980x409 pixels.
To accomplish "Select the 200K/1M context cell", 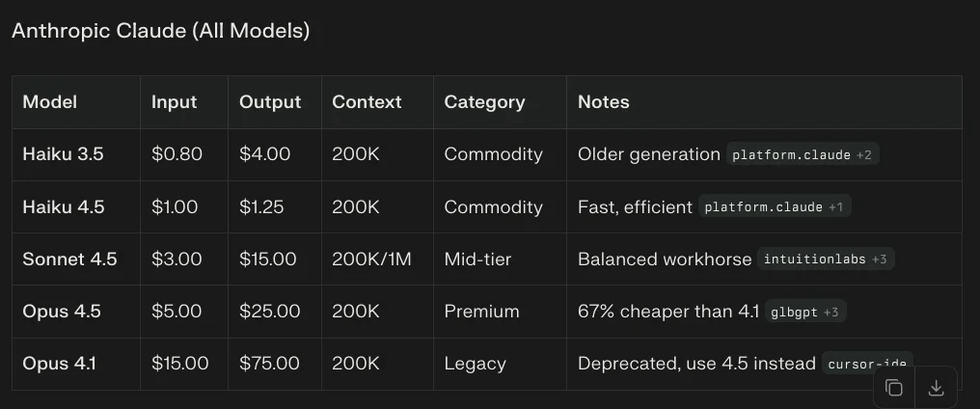I will pos(371,259).
